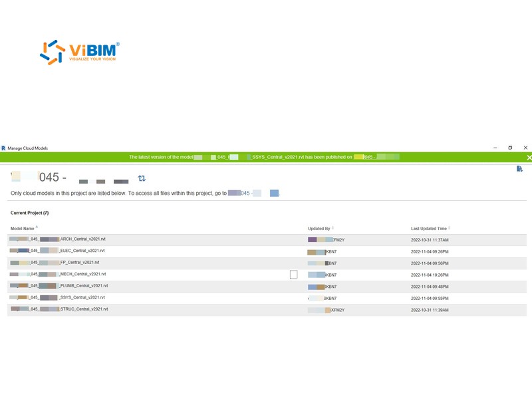Click the 2022-10-31 11:37AM timestamp

[430, 240]
